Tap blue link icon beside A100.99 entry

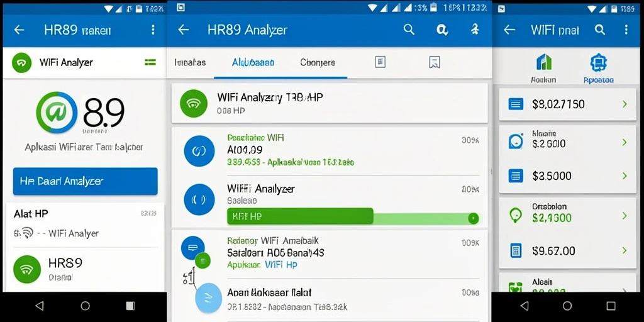(199, 151)
